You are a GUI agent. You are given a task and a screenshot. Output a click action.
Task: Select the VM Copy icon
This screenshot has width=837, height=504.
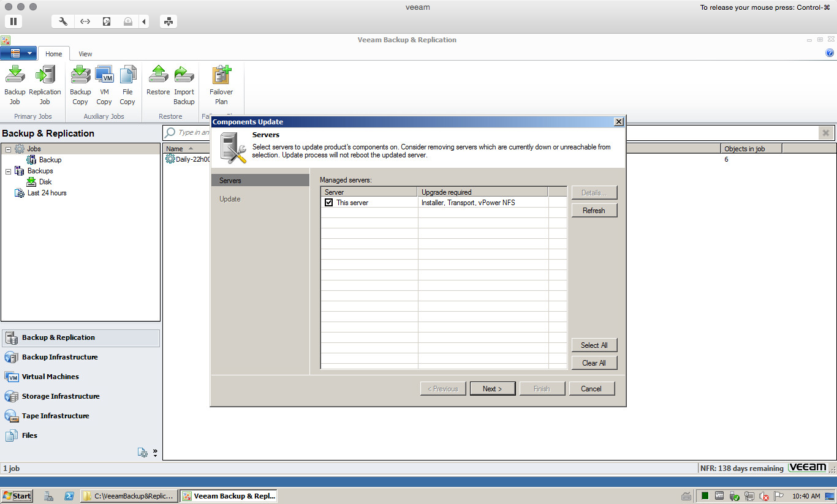pyautogui.click(x=104, y=75)
